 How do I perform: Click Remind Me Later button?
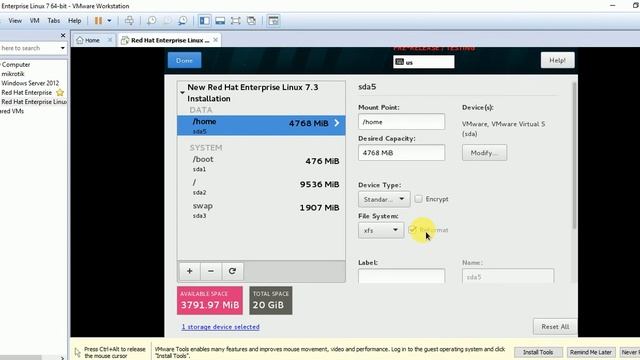[591, 352]
